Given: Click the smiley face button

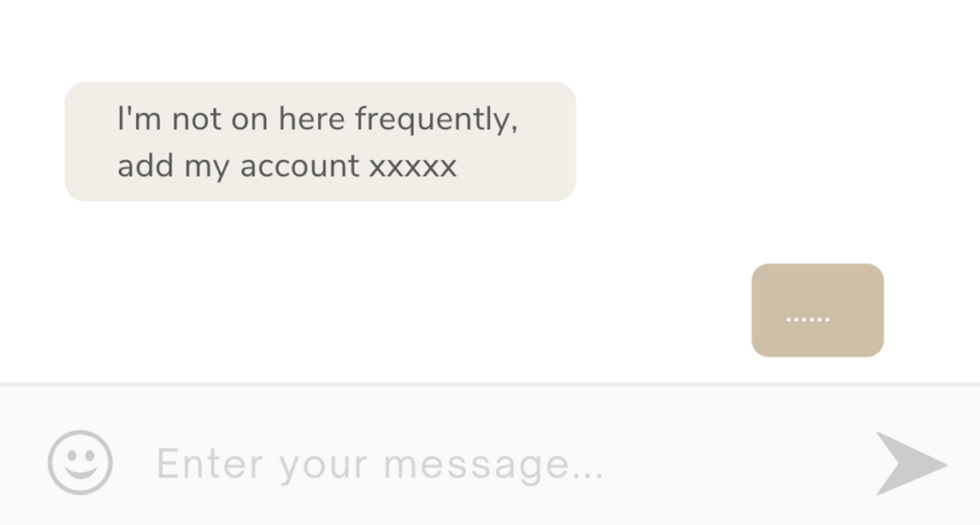Looking at the screenshot, I should point(80,462).
